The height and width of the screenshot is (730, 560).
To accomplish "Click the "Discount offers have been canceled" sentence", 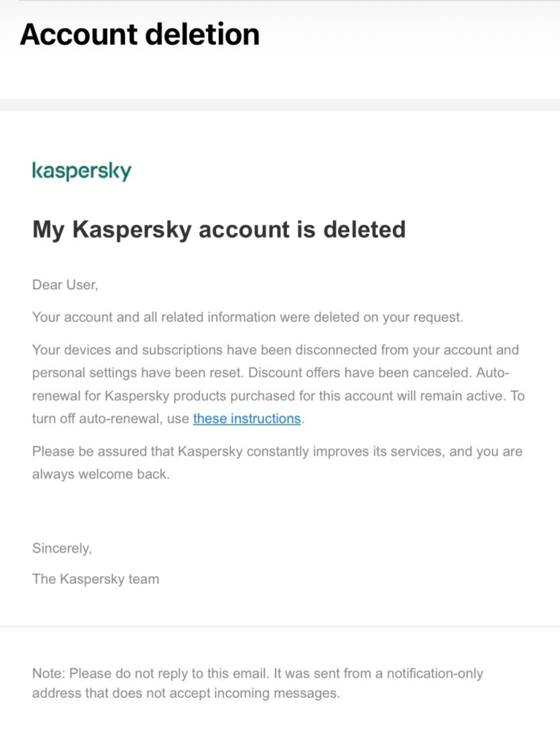I will (x=359, y=373).
